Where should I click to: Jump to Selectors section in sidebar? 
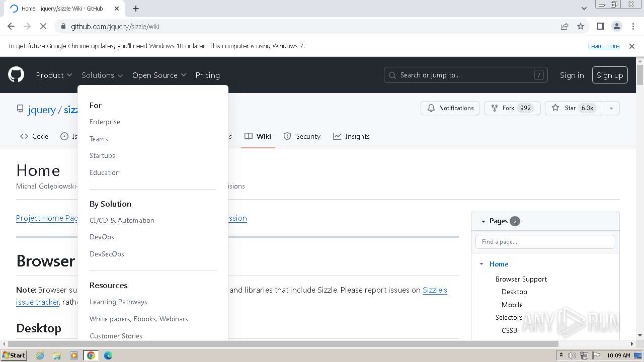[x=509, y=317]
